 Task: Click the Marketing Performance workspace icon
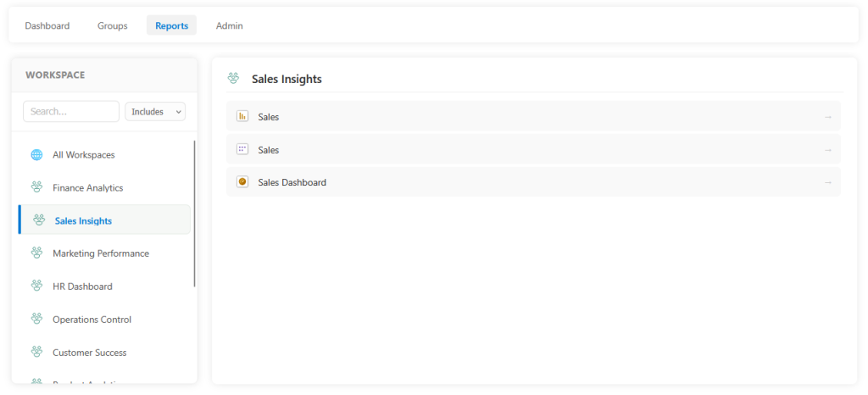point(36,253)
